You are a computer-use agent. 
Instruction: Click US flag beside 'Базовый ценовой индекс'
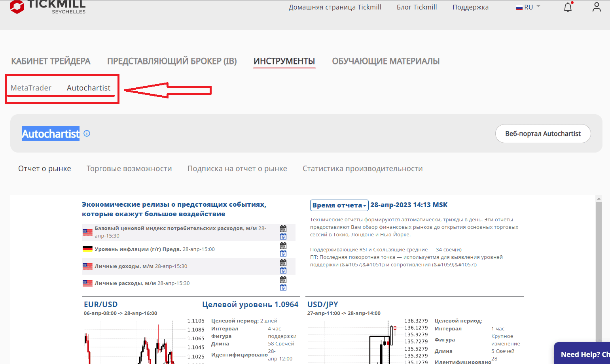click(87, 232)
